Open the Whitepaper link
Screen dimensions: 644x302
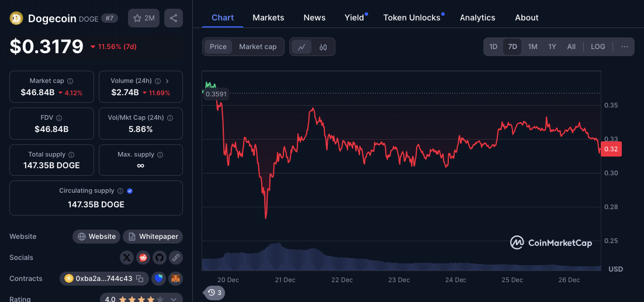tap(153, 237)
